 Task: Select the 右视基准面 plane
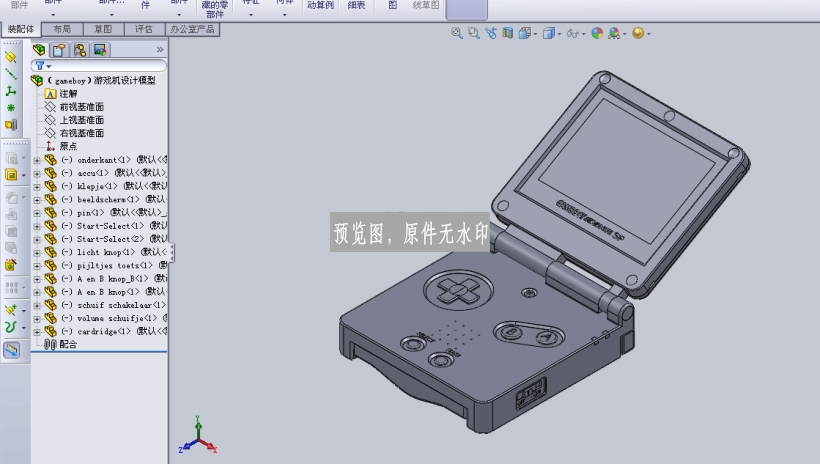[75, 133]
